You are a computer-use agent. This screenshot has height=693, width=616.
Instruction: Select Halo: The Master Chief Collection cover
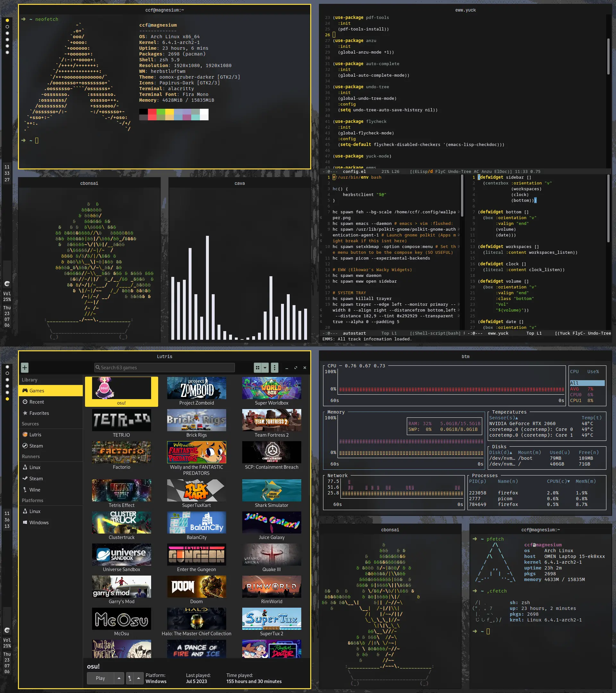click(x=197, y=619)
